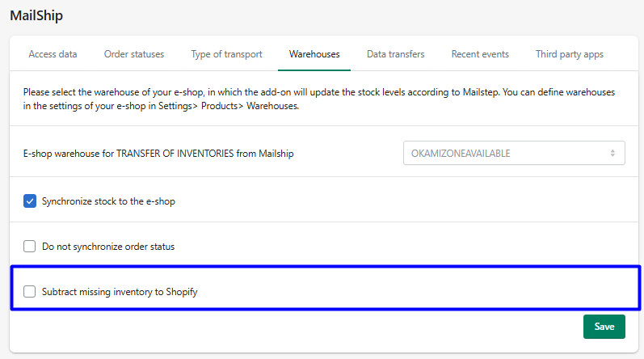Select the Warehouses tab

click(314, 54)
